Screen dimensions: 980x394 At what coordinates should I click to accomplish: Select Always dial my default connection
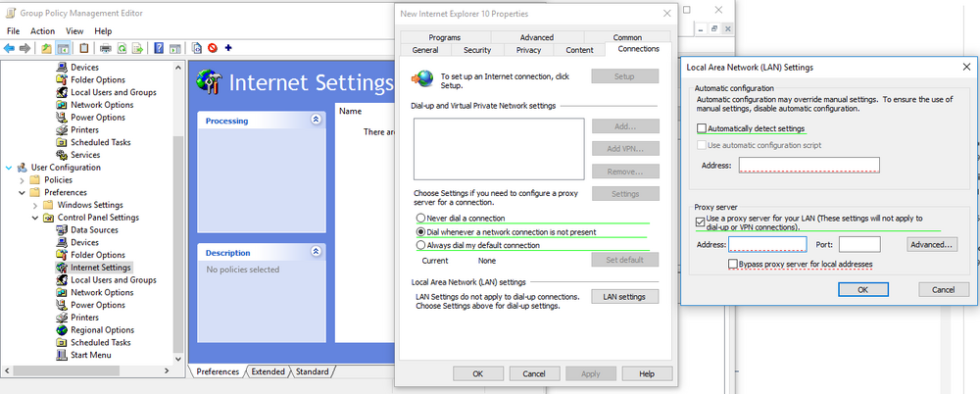pos(420,246)
